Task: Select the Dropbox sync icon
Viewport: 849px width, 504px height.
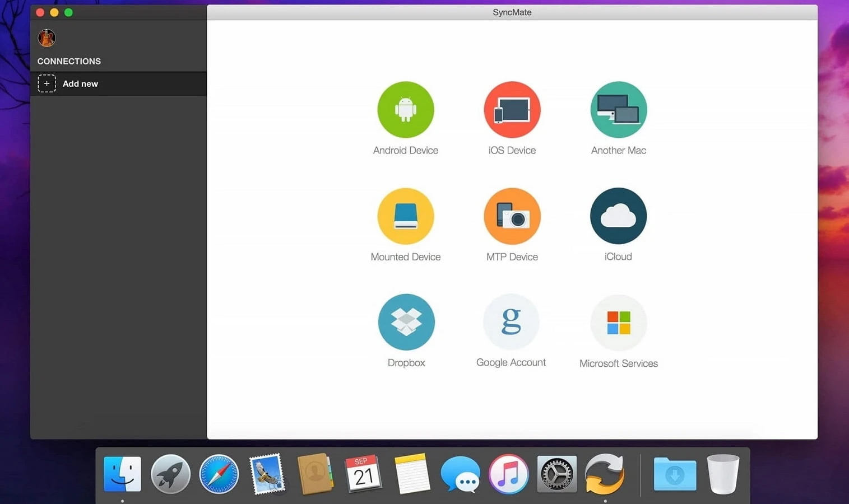Action: point(406,322)
